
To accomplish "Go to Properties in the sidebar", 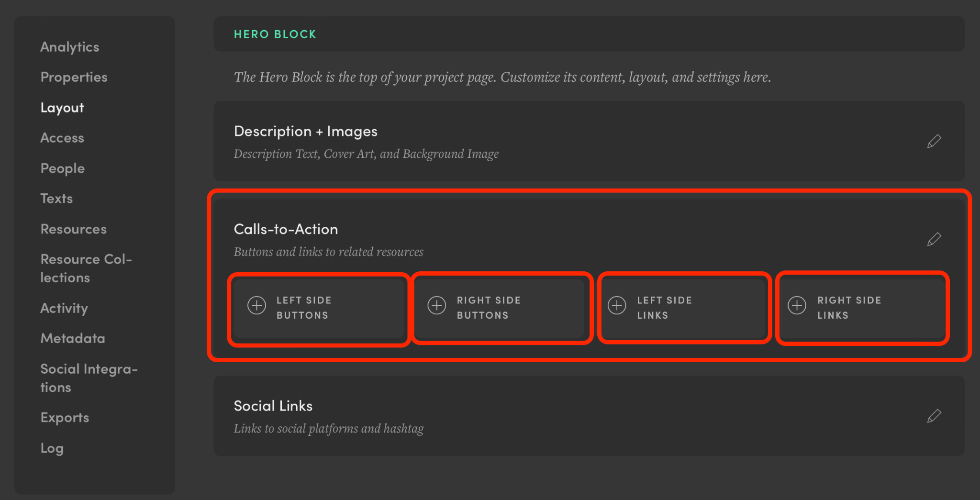I will (x=74, y=77).
